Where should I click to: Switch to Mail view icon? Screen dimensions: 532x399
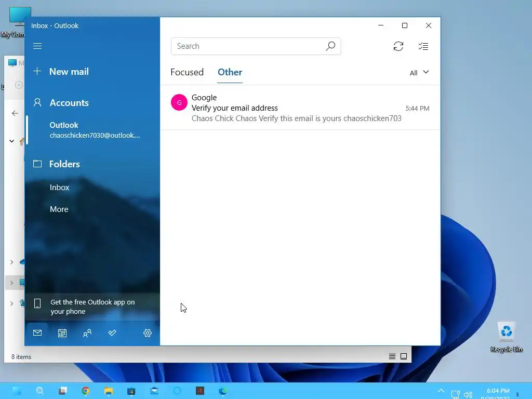pyautogui.click(x=37, y=333)
